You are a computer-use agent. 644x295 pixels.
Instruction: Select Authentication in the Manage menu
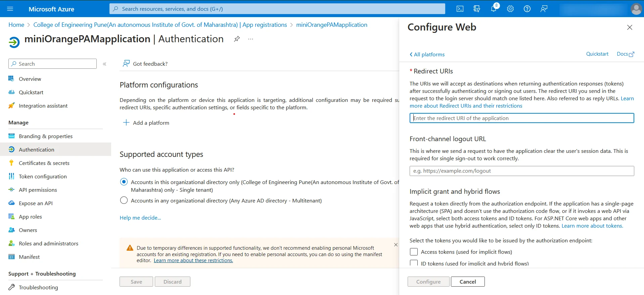tap(55, 150)
